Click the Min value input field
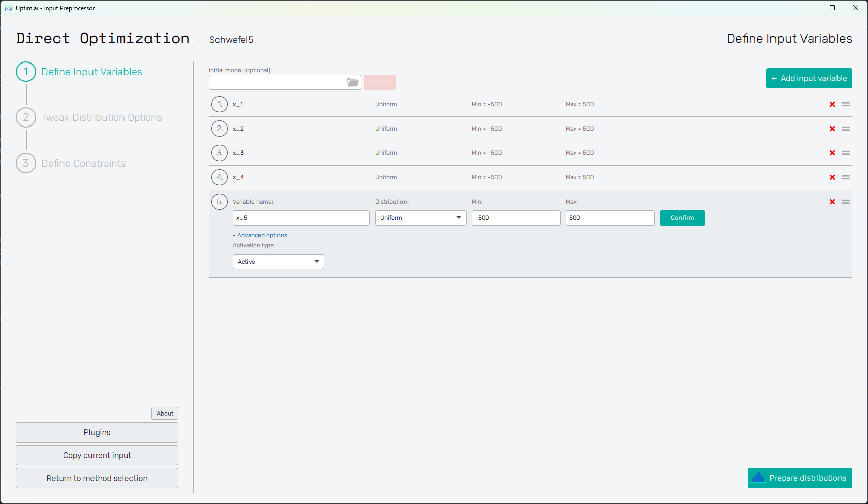The height and width of the screenshot is (504, 868). click(515, 218)
